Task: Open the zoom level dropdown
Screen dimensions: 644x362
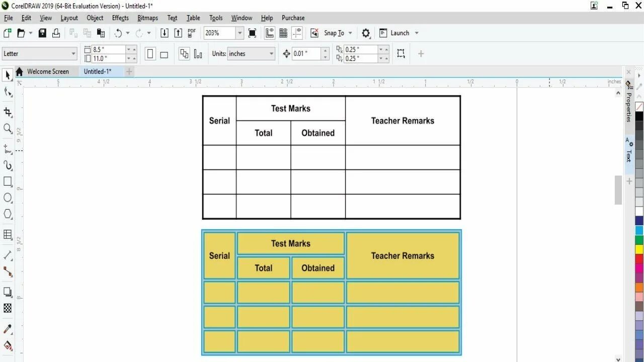Action: [x=239, y=33]
